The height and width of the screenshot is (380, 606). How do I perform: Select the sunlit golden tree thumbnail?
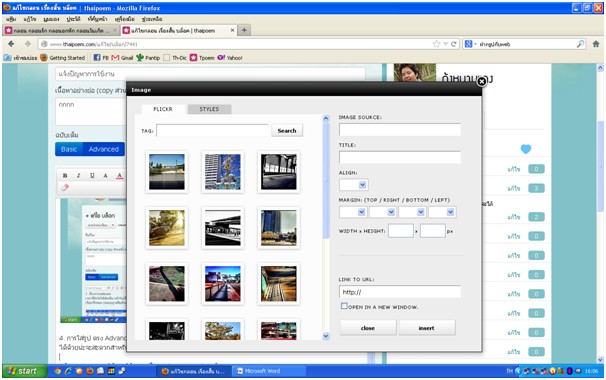(167, 228)
